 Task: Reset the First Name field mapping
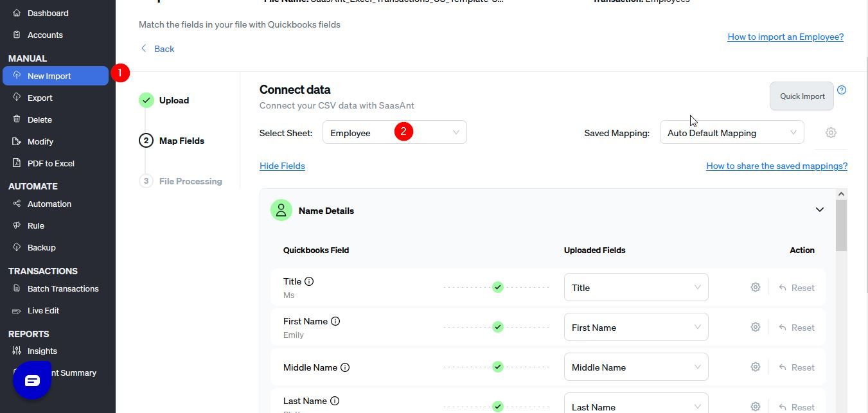[797, 328]
